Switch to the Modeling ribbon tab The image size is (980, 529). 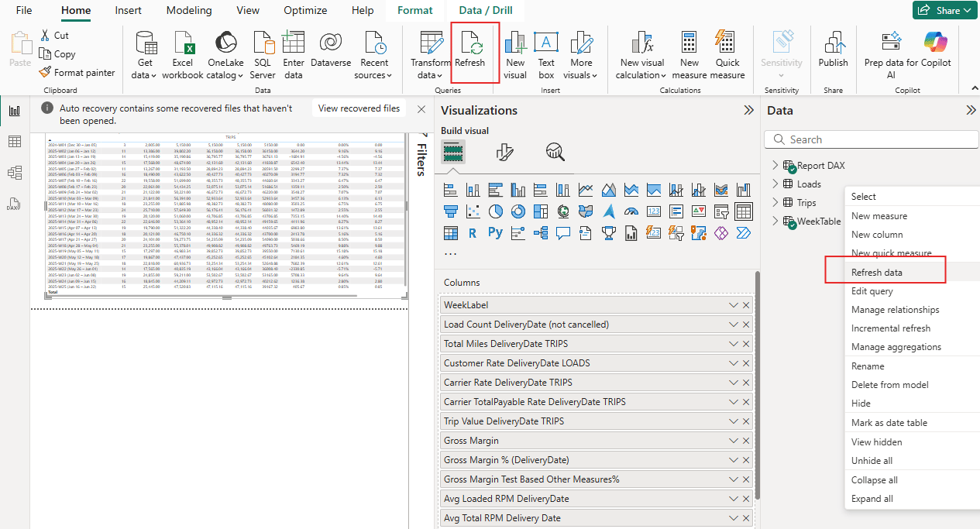click(x=189, y=11)
